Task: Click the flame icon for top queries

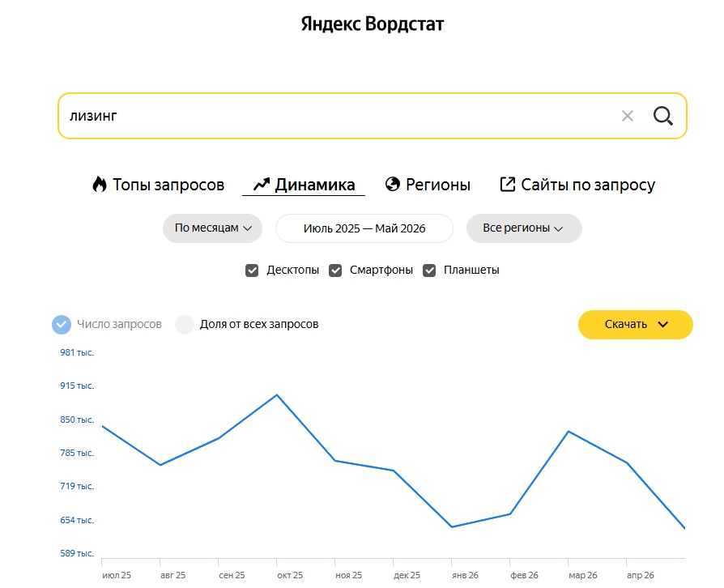Action: (100, 185)
